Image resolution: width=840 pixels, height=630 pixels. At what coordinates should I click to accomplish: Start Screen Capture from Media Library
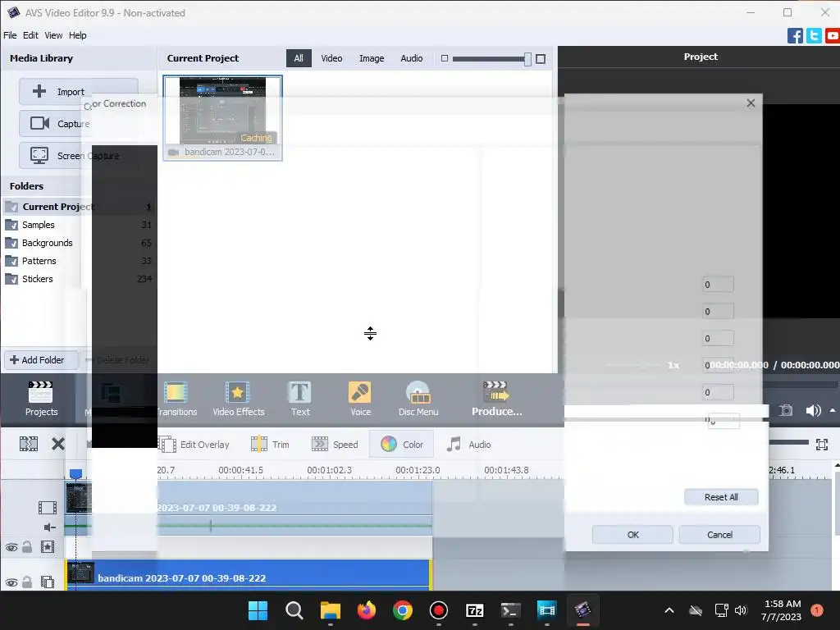click(78, 156)
